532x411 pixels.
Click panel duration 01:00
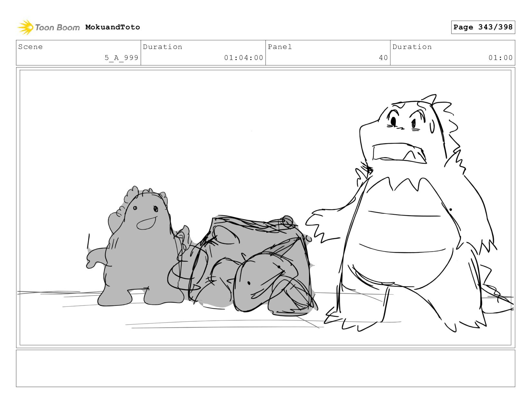tap(500, 58)
